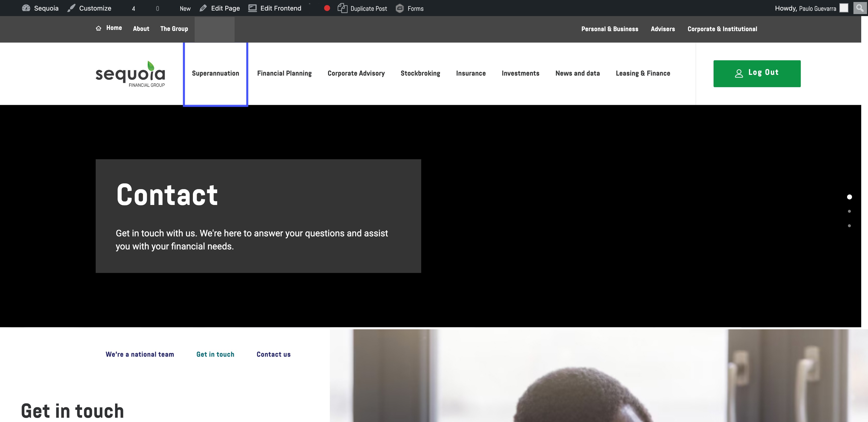Click the Edit Page pencil icon
The image size is (868, 422).
203,8
